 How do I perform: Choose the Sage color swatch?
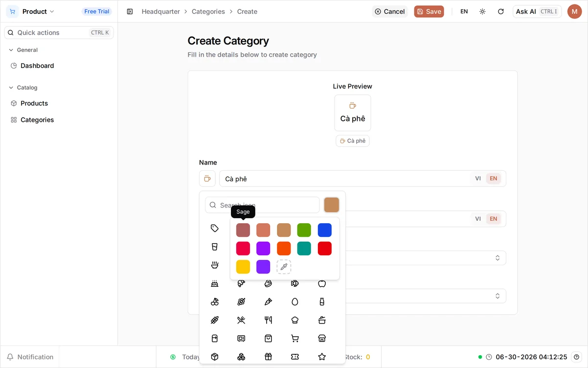(243, 230)
